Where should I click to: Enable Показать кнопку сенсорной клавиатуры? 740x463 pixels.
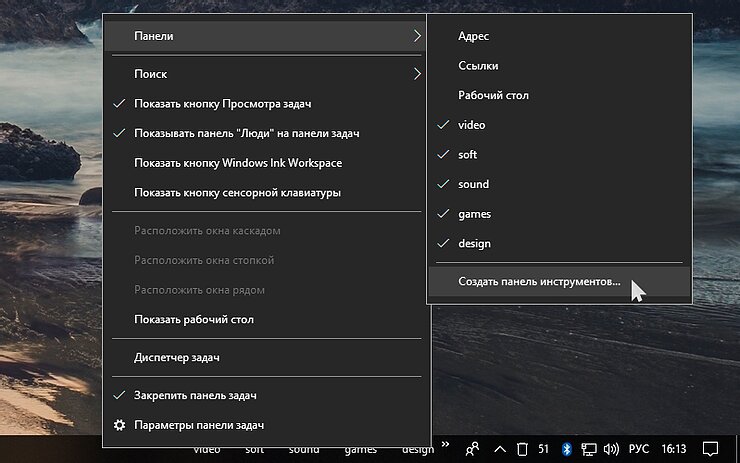click(x=266, y=193)
